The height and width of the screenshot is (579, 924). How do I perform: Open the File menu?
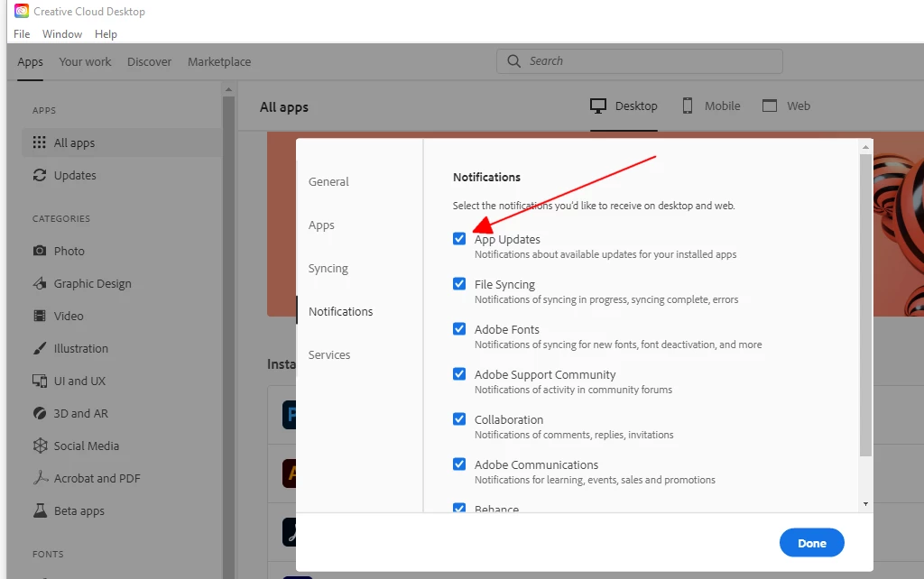pos(22,34)
